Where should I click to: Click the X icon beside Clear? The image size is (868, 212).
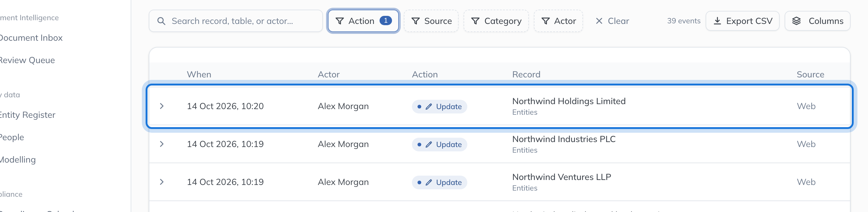pyautogui.click(x=599, y=21)
